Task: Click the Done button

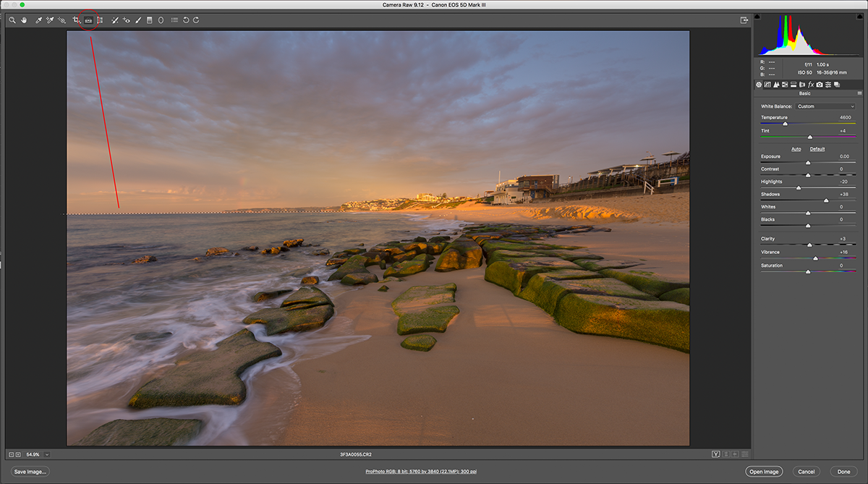Action: coord(843,472)
